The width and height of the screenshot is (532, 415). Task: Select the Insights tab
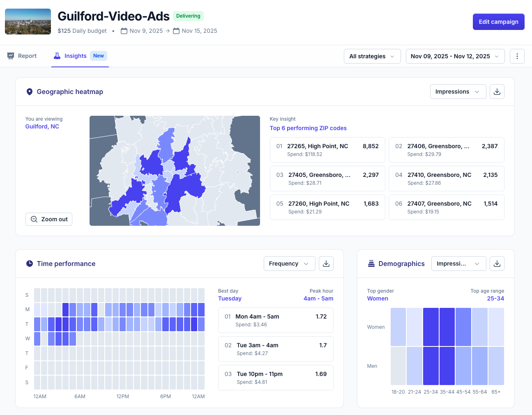click(x=75, y=56)
